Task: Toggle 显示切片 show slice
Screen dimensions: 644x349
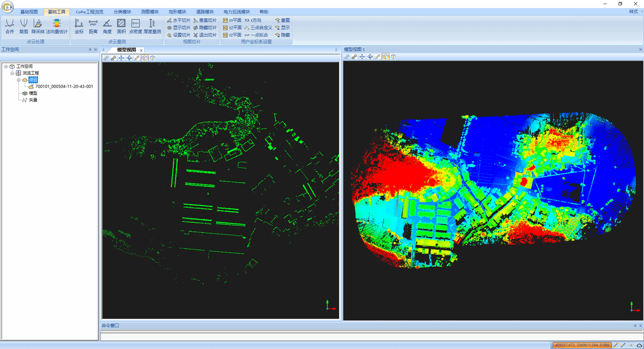Action: pos(179,28)
